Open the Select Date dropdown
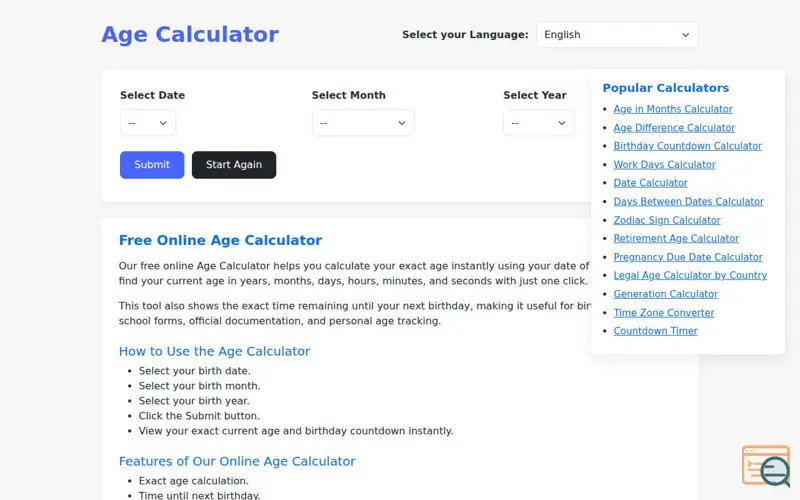The height and width of the screenshot is (500, 800). point(148,123)
